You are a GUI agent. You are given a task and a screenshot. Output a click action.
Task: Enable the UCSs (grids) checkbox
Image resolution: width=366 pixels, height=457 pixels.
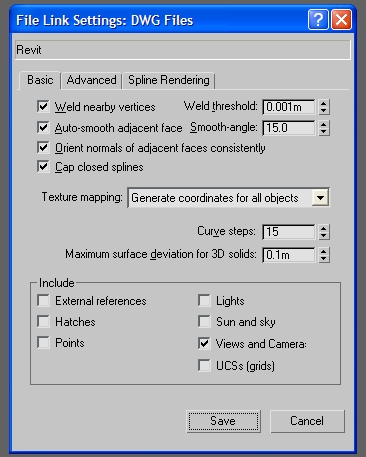coord(204,365)
